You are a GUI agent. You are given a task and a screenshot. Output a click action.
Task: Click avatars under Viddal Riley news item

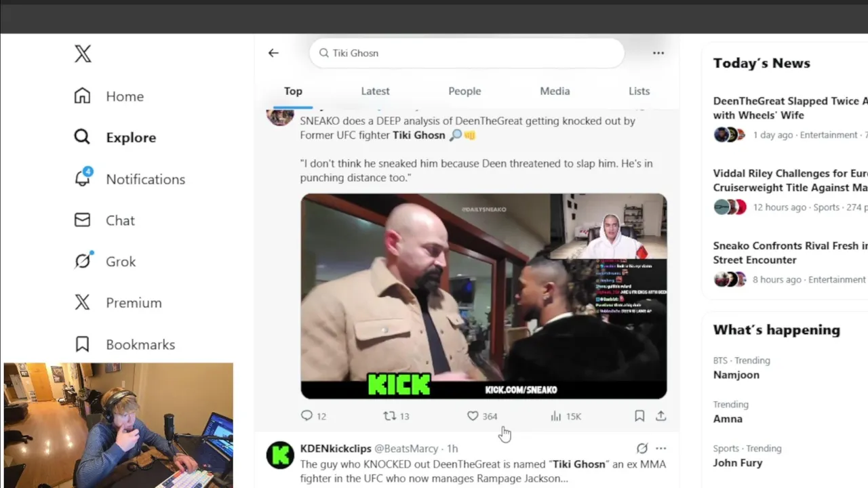point(730,207)
